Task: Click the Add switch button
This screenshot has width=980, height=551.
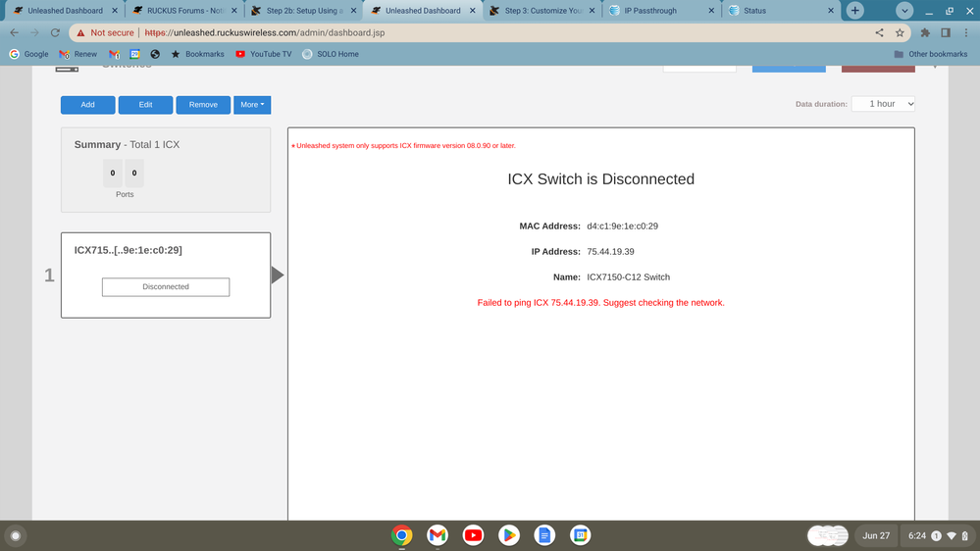Action: pyautogui.click(x=87, y=105)
